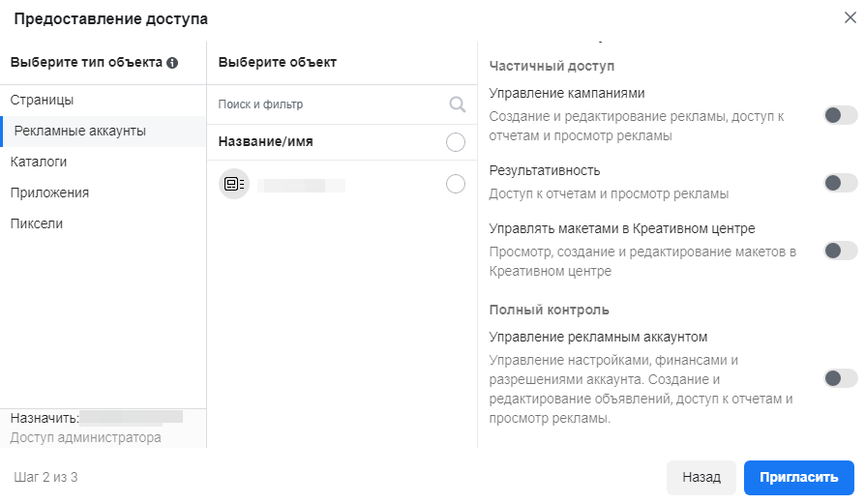Open Пиксели object type
Viewport: 865px width, 504px height.
point(37,223)
